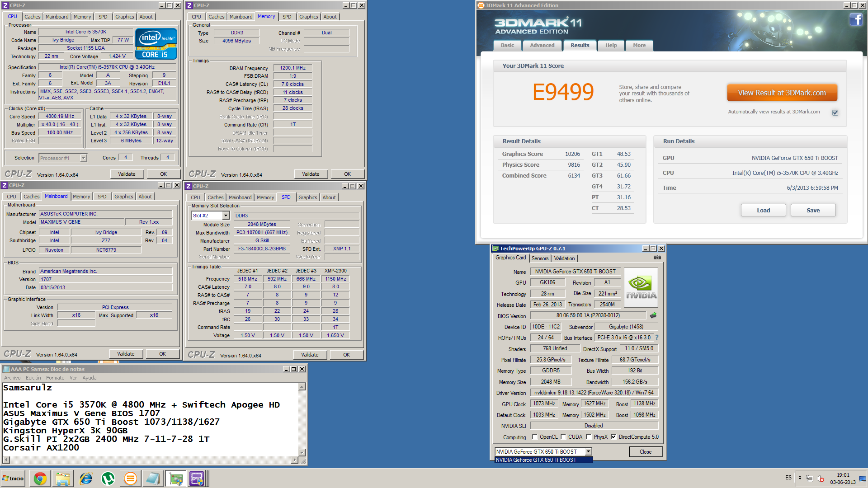868x488 pixels.
Task: Open Windows Explorer folder icon in taskbar
Action: pos(63,479)
